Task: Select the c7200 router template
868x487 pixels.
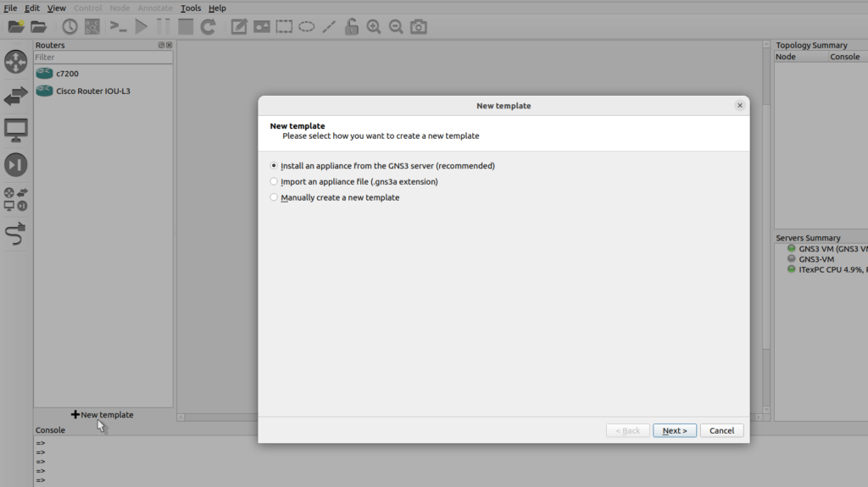Action: click(x=67, y=74)
